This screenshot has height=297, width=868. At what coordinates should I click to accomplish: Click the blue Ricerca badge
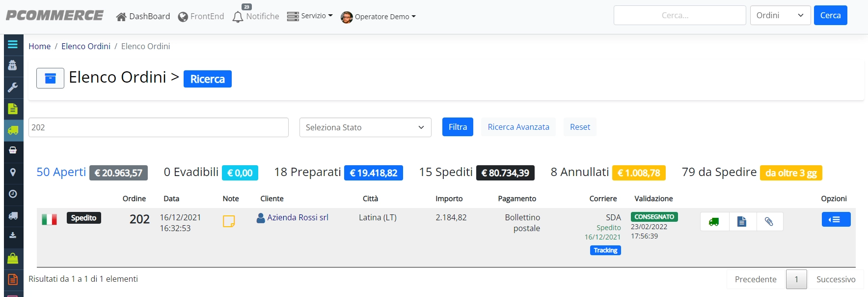pyautogui.click(x=208, y=79)
